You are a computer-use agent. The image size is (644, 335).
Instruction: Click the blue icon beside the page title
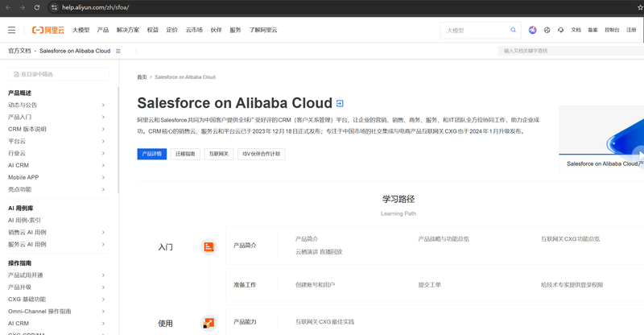[x=340, y=103]
